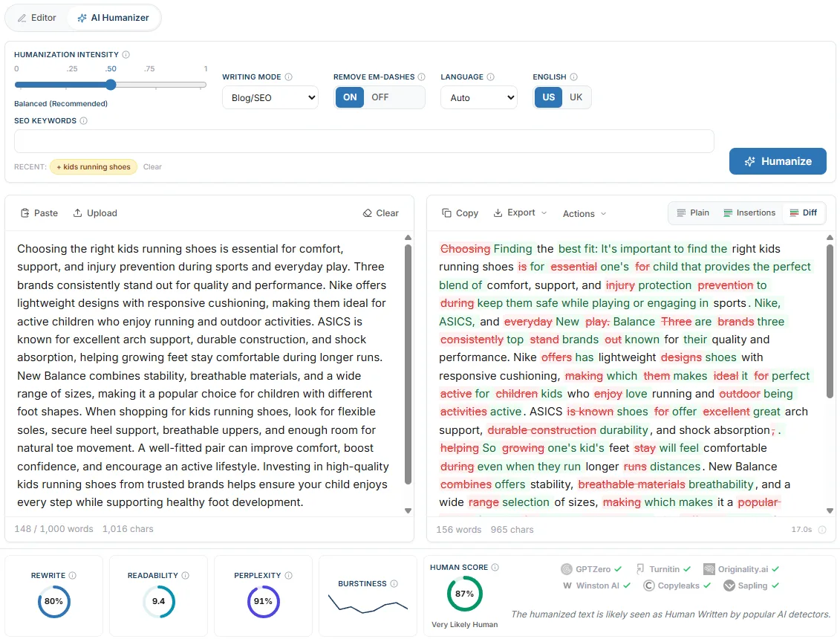Click the '156 words' output counter
Screen dimensions: 840x639
tap(458, 530)
